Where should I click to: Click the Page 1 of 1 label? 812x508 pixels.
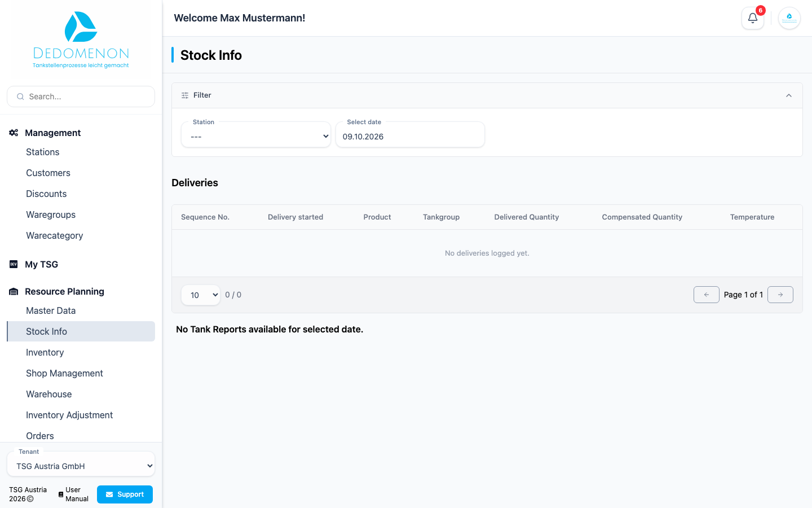pyautogui.click(x=743, y=295)
